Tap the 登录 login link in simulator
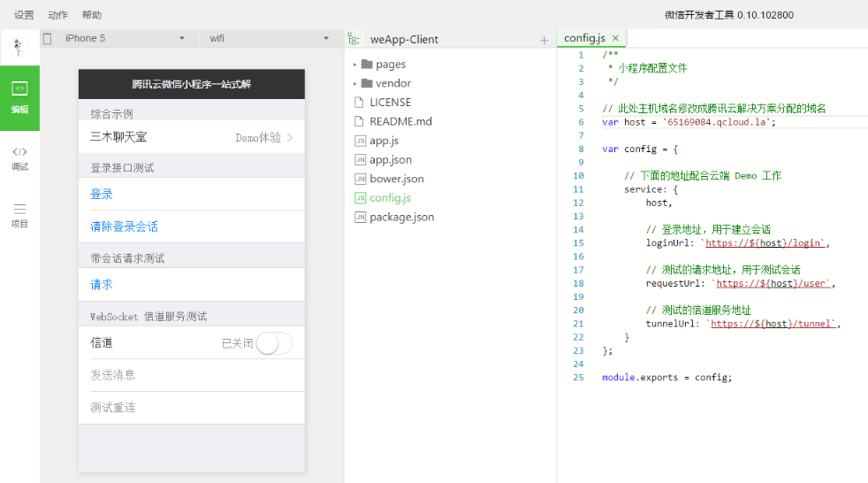 tap(102, 195)
